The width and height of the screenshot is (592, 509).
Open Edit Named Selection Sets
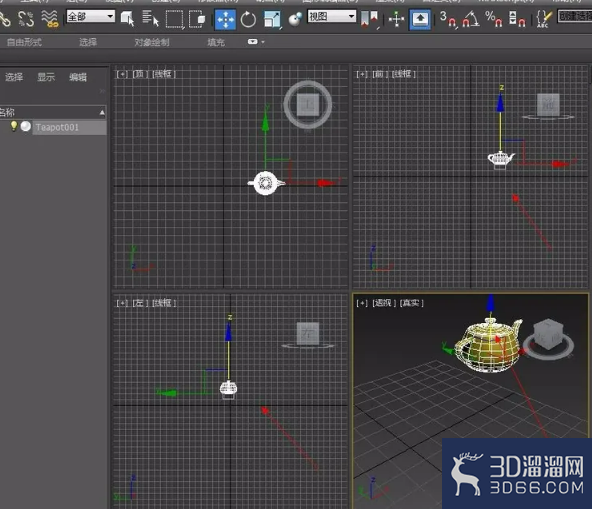(x=544, y=19)
